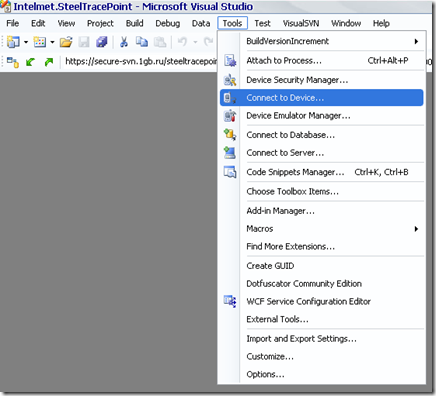This screenshot has width=436, height=396.
Task: Open the New Project dropdown arrow
Action: [x=26, y=42]
